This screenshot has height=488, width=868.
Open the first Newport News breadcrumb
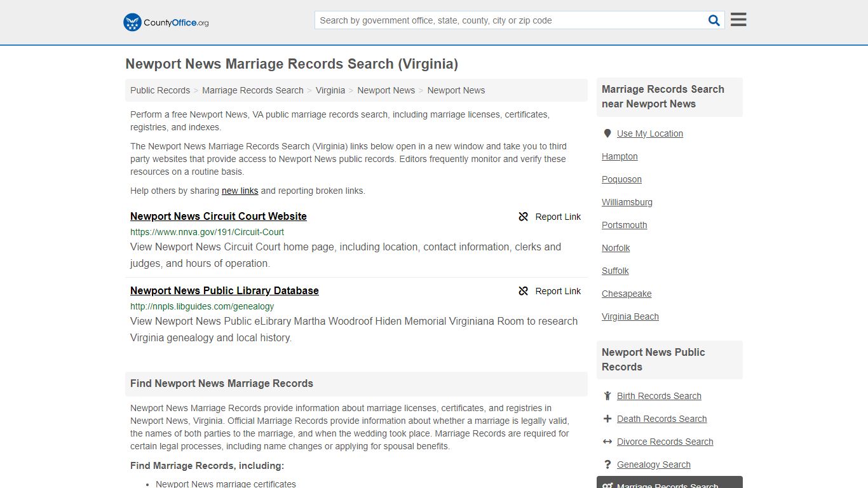pos(386,90)
